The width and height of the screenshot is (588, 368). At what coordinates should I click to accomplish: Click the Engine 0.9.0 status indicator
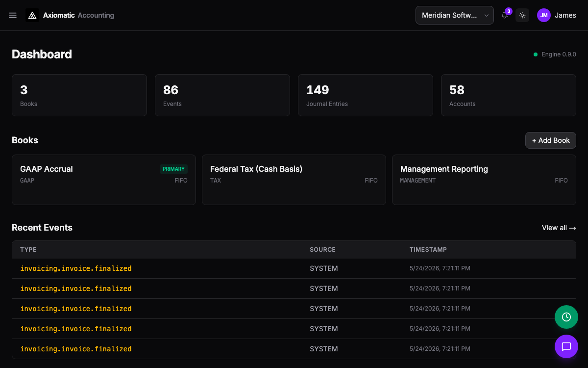point(555,54)
